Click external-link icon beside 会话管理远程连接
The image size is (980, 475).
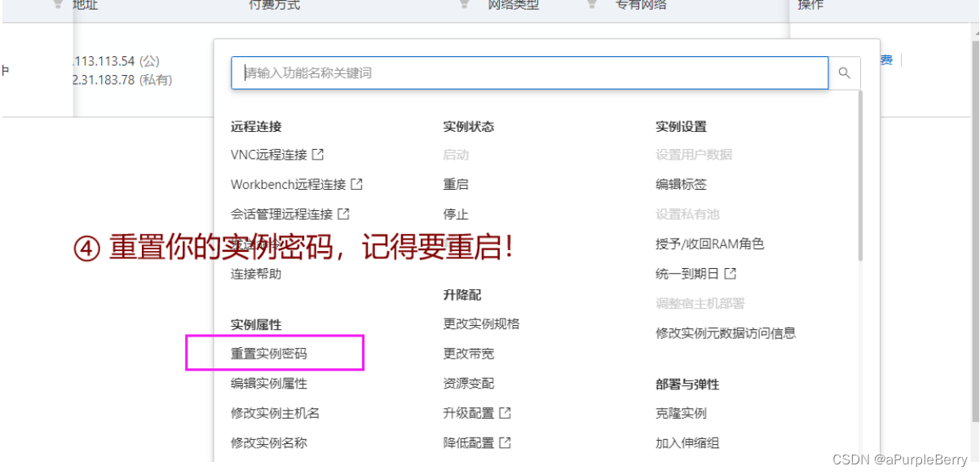(343, 214)
